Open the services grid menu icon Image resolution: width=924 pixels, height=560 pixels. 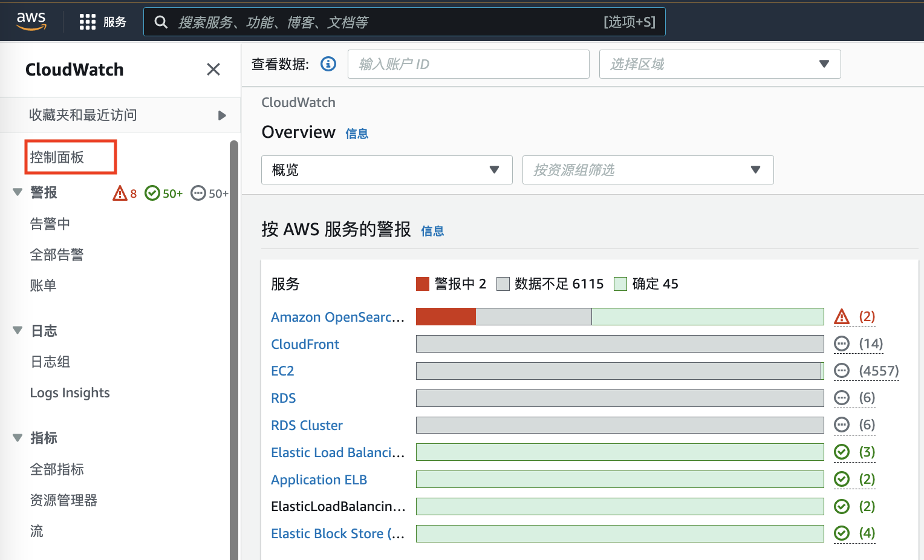[x=88, y=22]
